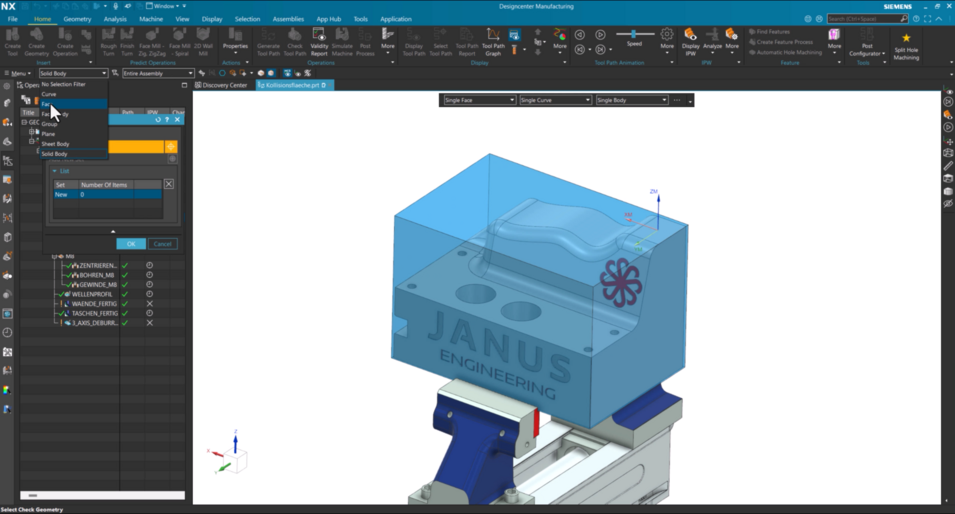Collapse the List section in the dialog
The image size is (955, 514).
coord(54,171)
